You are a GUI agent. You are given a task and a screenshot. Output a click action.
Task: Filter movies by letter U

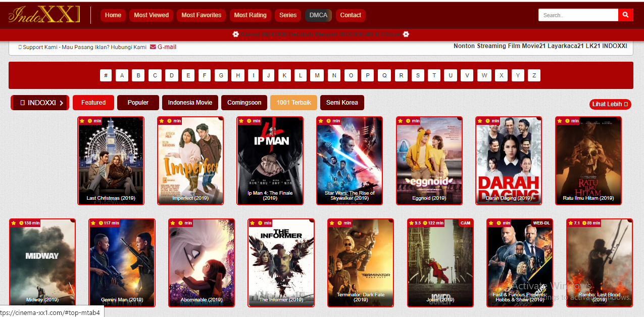[451, 76]
